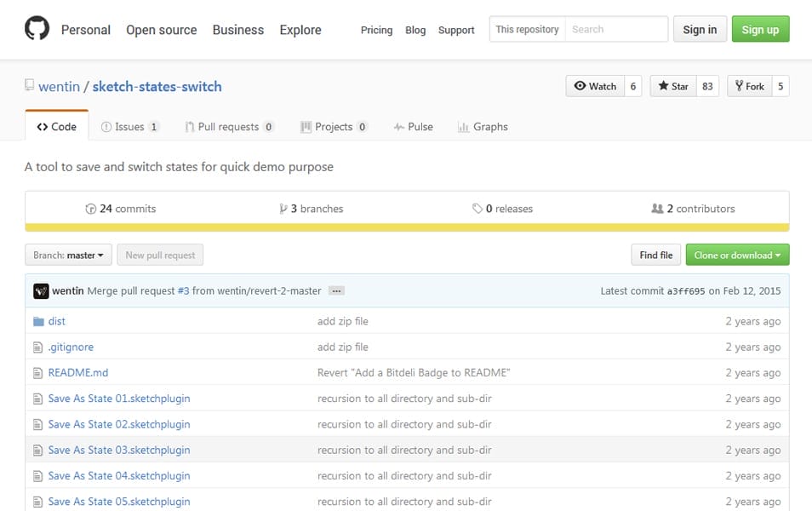The width and height of the screenshot is (812, 511).
Task: Open the Pull requests tab
Action: click(x=228, y=127)
